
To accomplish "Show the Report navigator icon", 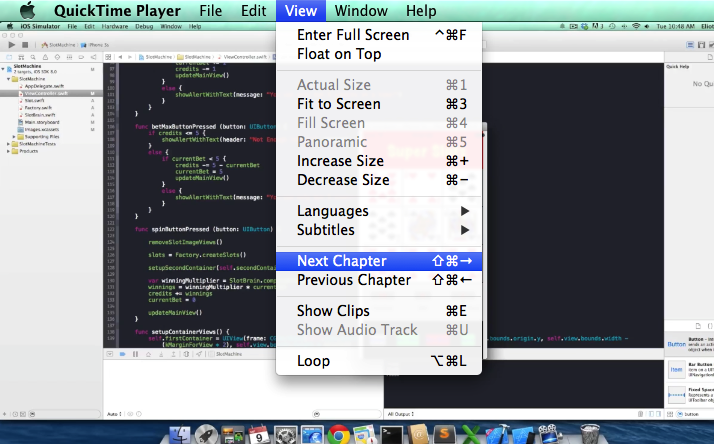I will coord(93,57).
